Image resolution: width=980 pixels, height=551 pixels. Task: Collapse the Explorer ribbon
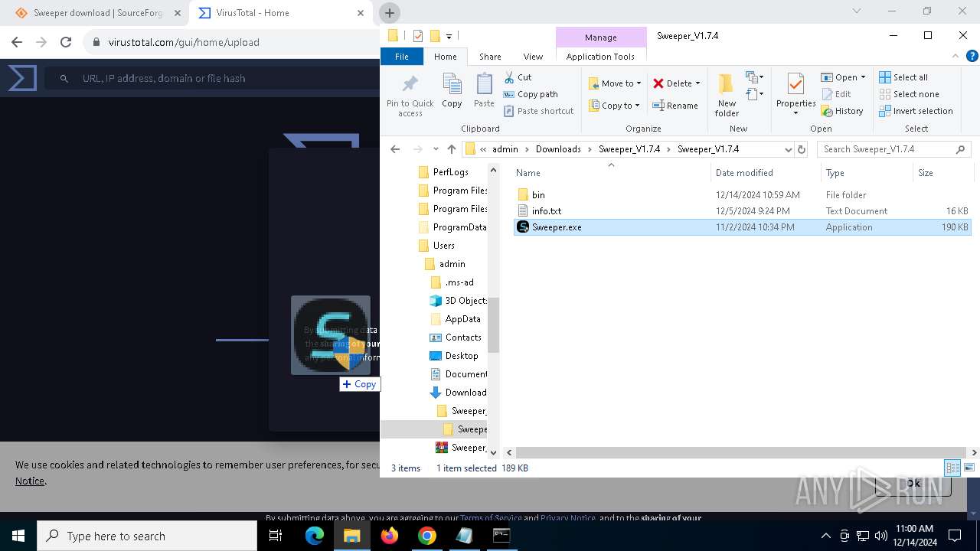click(955, 56)
